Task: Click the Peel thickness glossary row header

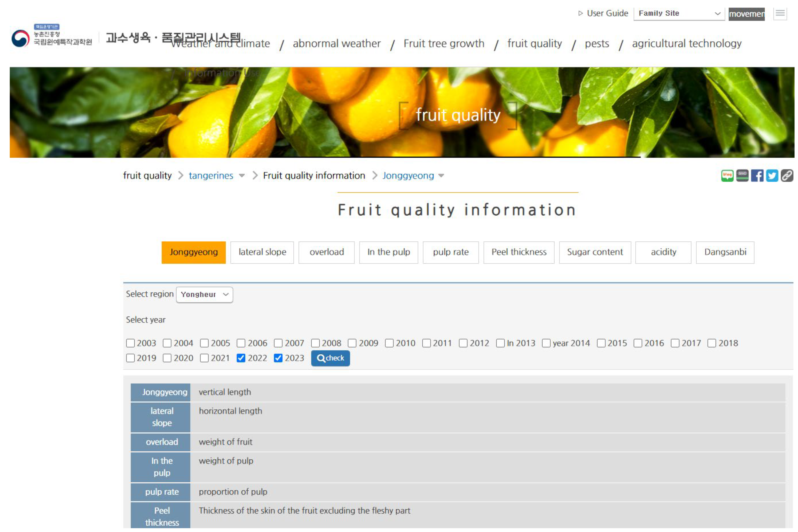Action: (x=160, y=515)
